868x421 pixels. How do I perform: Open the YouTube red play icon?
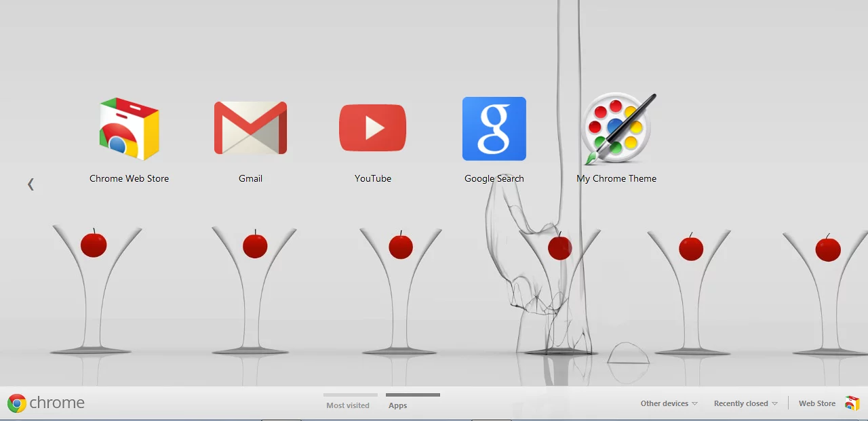point(372,128)
